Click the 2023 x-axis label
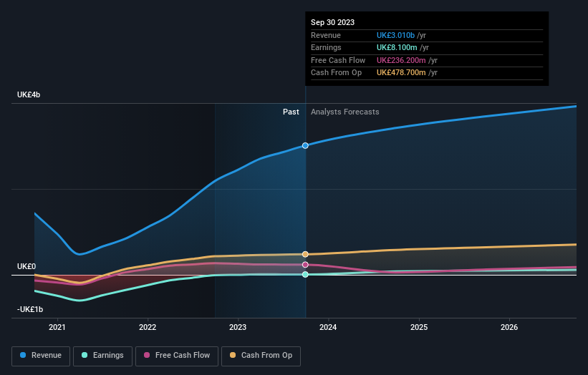The image size is (588, 375). pos(238,327)
